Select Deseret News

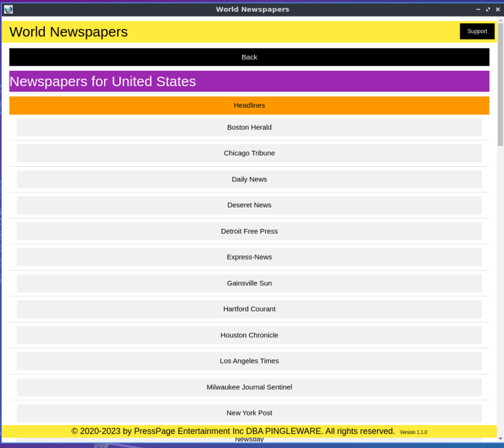pos(249,205)
